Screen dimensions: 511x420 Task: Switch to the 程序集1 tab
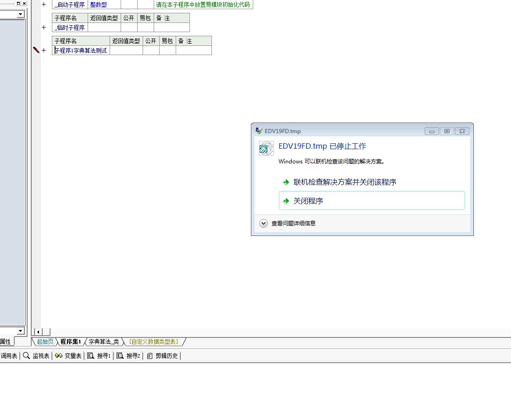coord(70,342)
